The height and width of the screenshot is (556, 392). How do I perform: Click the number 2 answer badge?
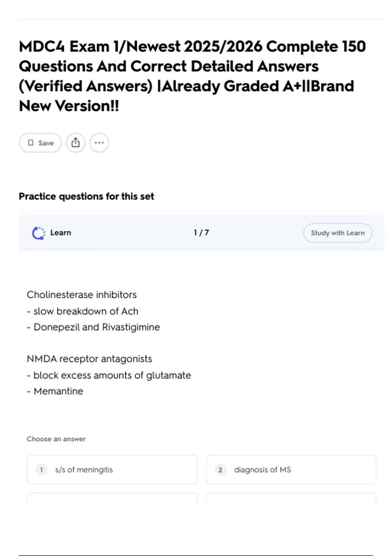[220, 470]
